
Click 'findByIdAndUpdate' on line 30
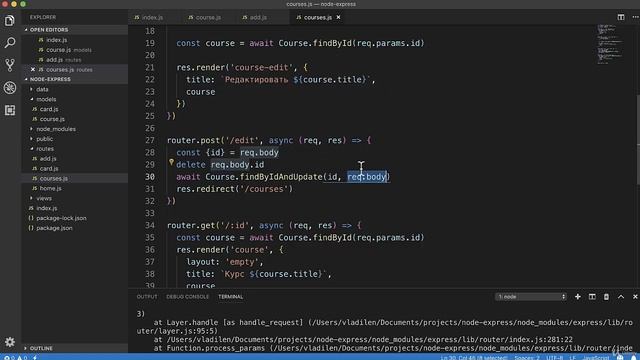(x=281, y=177)
